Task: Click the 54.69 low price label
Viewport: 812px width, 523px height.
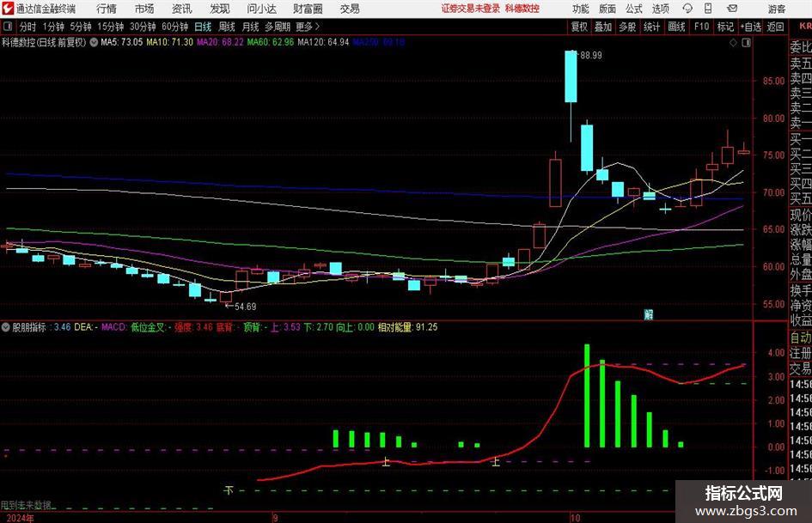Action: pos(246,307)
